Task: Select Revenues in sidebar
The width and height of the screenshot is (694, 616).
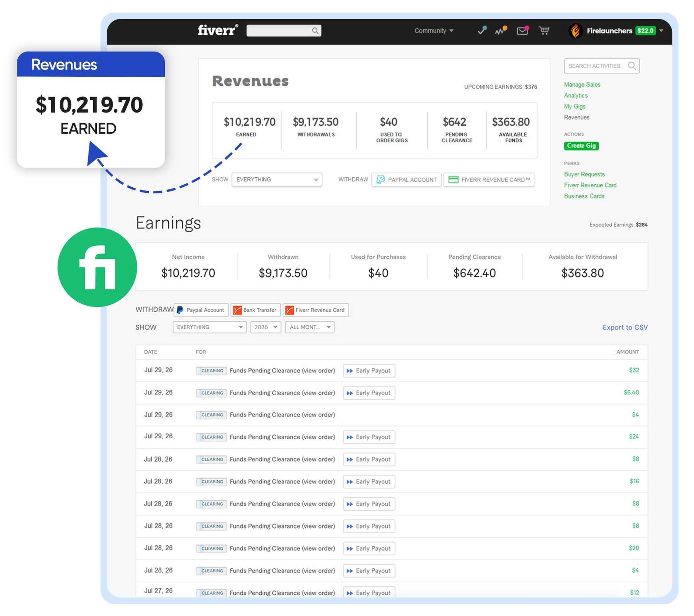Action: (x=576, y=117)
